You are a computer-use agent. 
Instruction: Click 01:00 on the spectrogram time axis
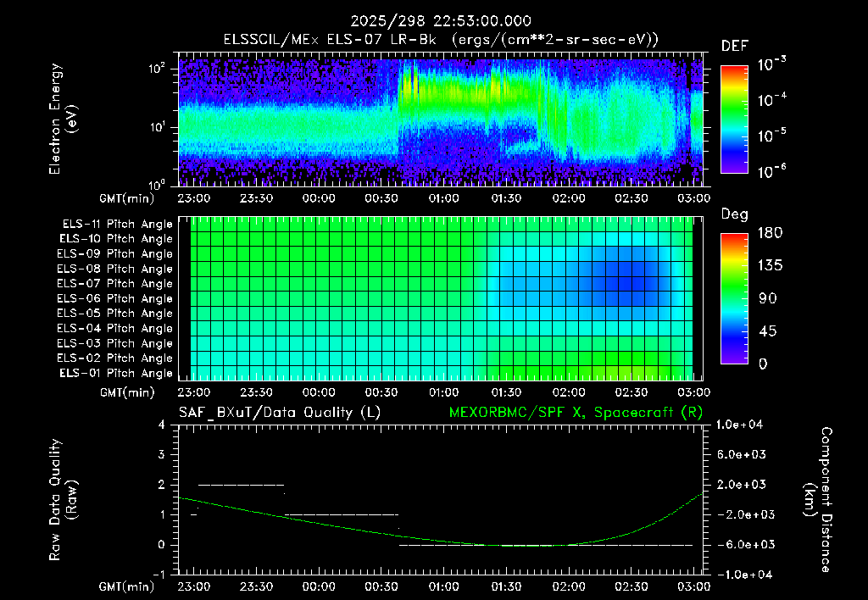[444, 198]
